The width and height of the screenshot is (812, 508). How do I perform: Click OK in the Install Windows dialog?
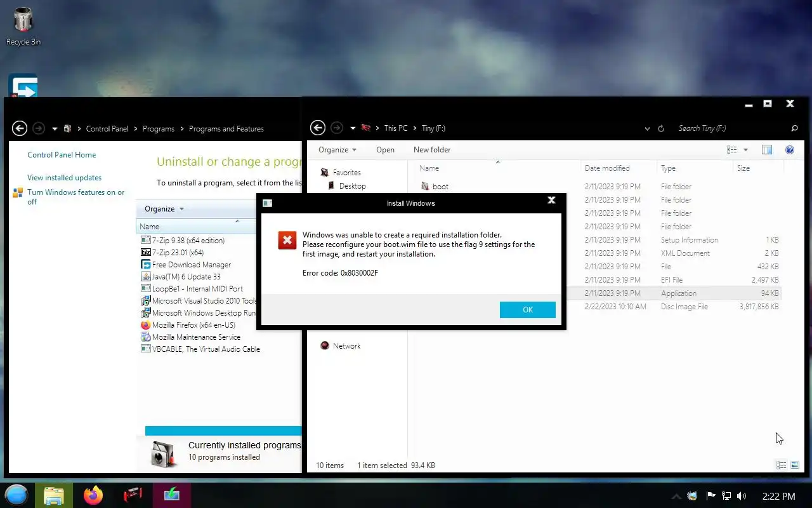coord(527,309)
